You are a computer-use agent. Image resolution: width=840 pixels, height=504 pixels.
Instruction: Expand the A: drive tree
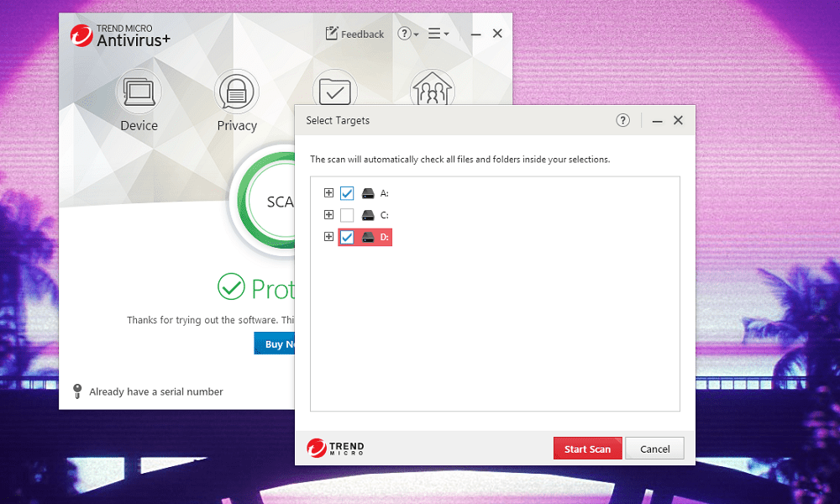click(x=329, y=193)
